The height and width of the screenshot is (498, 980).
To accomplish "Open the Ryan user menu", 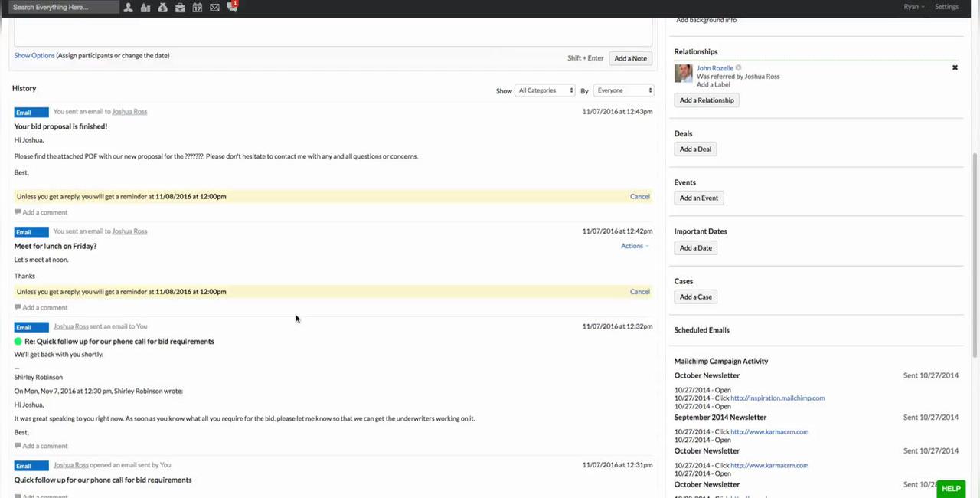I will [913, 7].
